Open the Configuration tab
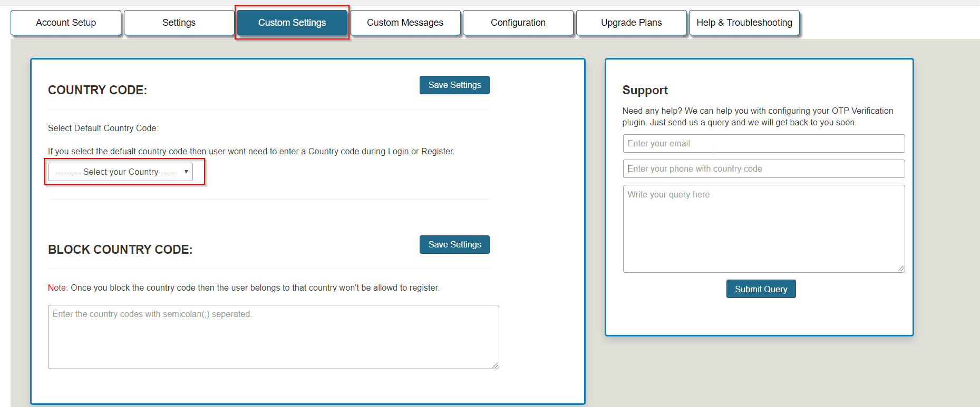980x407 pixels. 518,23
